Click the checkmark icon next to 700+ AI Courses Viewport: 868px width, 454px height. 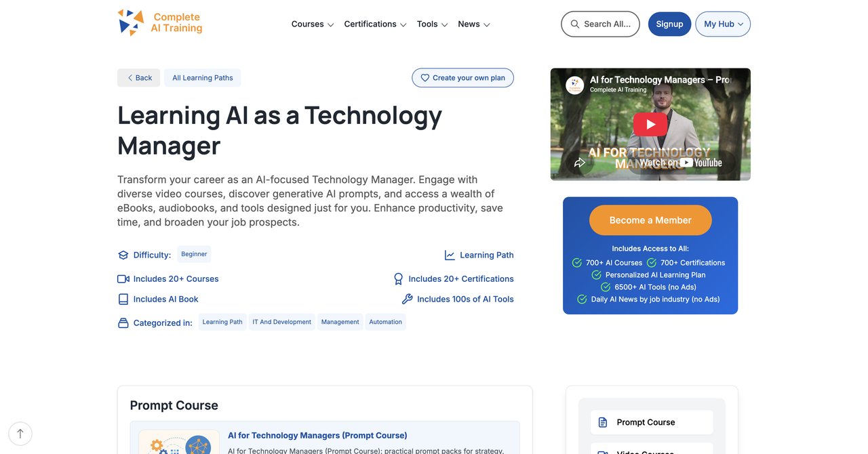pos(577,263)
